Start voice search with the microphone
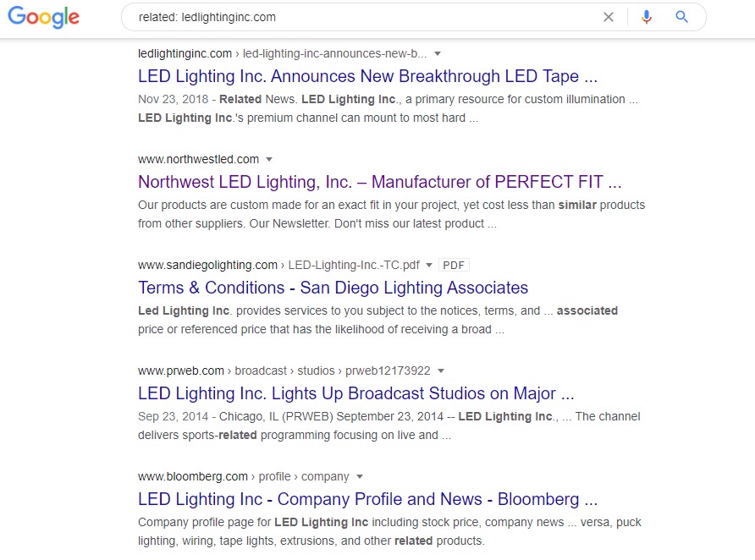The image size is (755, 560). 647,17
